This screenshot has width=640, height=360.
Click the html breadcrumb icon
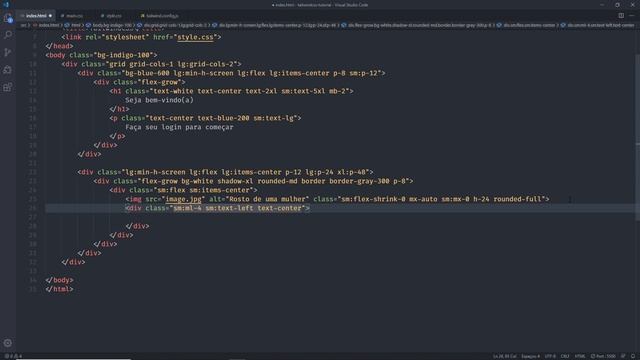coord(67,25)
